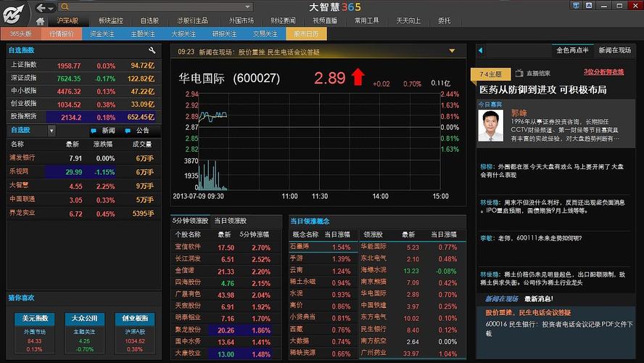Screen dimensions: 644x363
Task: Open the 视频直播 menu
Action: (x=325, y=20)
